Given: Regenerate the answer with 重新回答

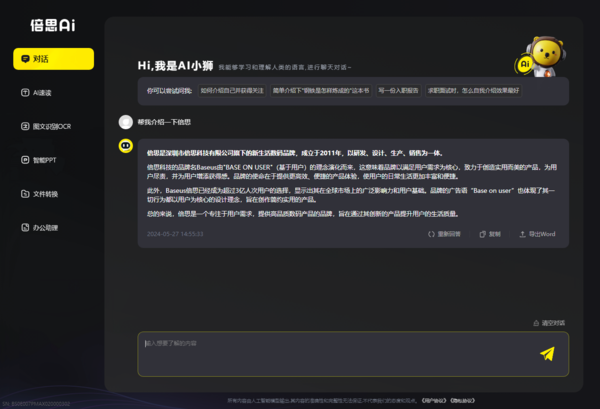Looking at the screenshot, I should 444,234.
